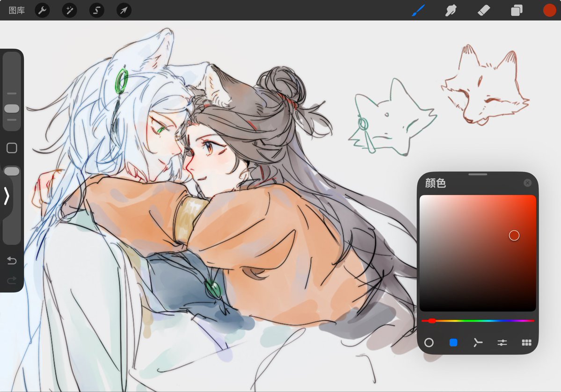Open the Actions wrench menu
Image resolution: width=561 pixels, height=392 pixels.
42,10
